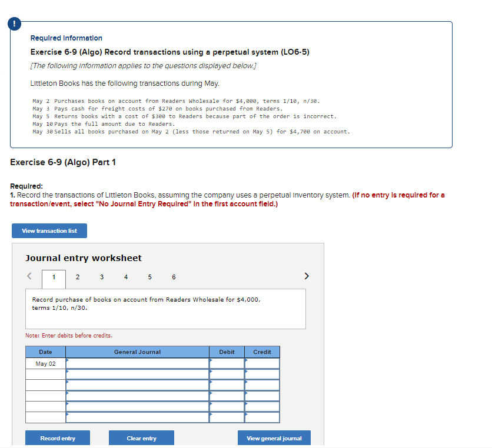
Task: Select journal entry tab 4
Action: 125,276
